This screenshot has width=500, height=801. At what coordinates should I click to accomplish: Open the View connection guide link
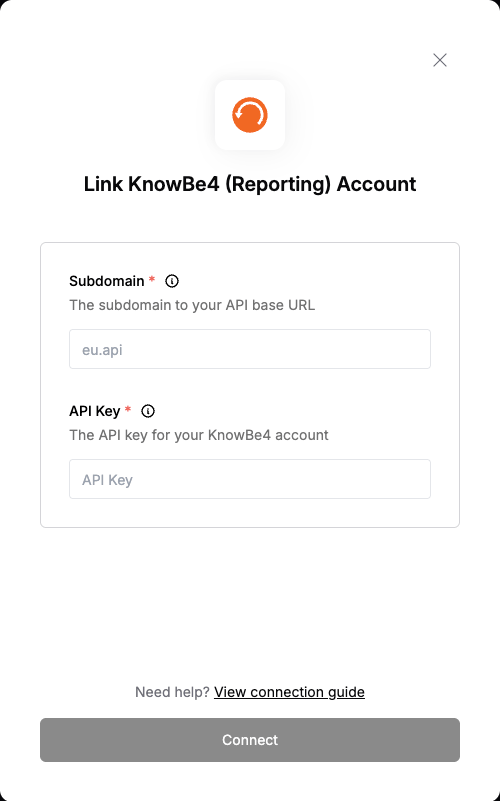(289, 692)
